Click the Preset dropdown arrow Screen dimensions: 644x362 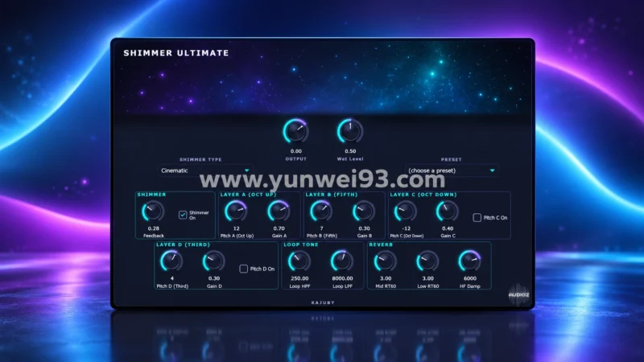tap(492, 171)
